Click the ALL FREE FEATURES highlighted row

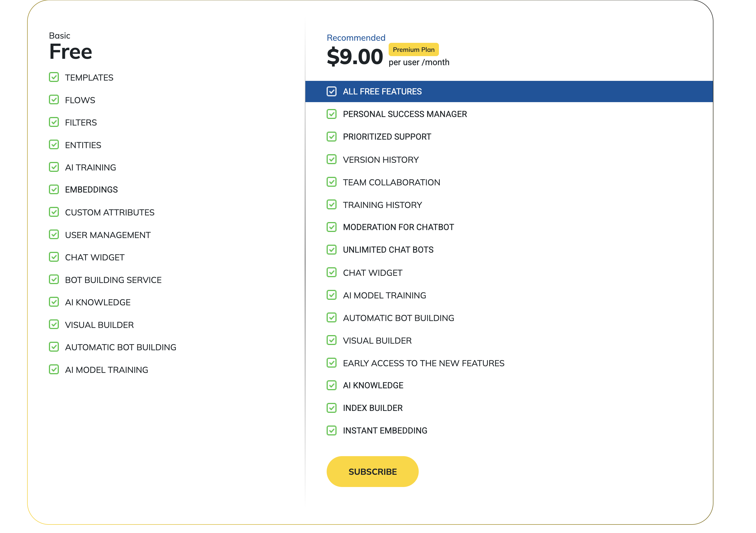[x=509, y=91]
